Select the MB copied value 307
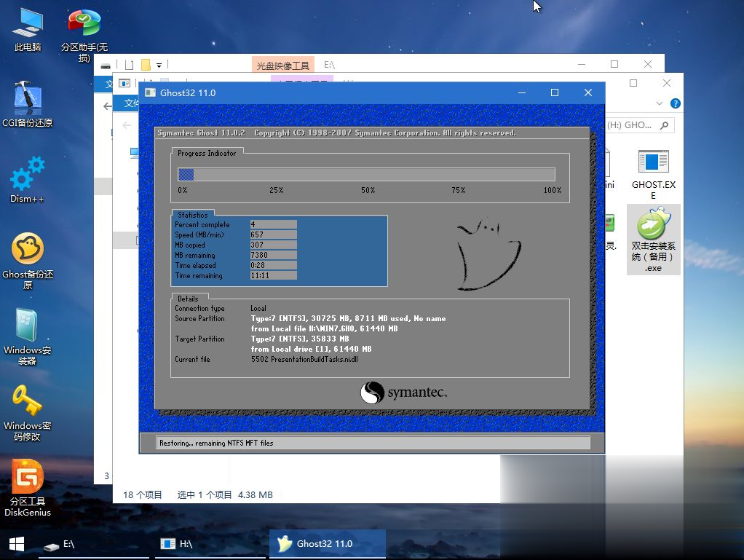The image size is (744, 560). click(x=273, y=245)
